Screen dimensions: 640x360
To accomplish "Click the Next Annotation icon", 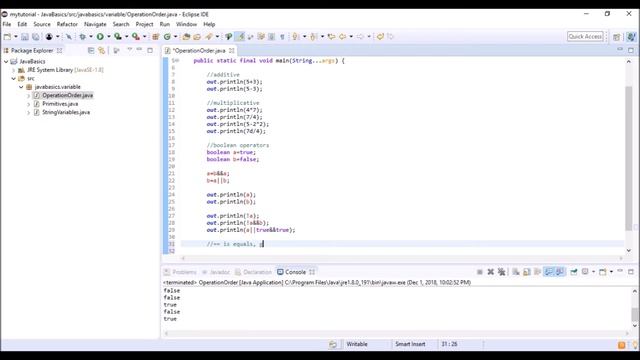I will 296,37.
